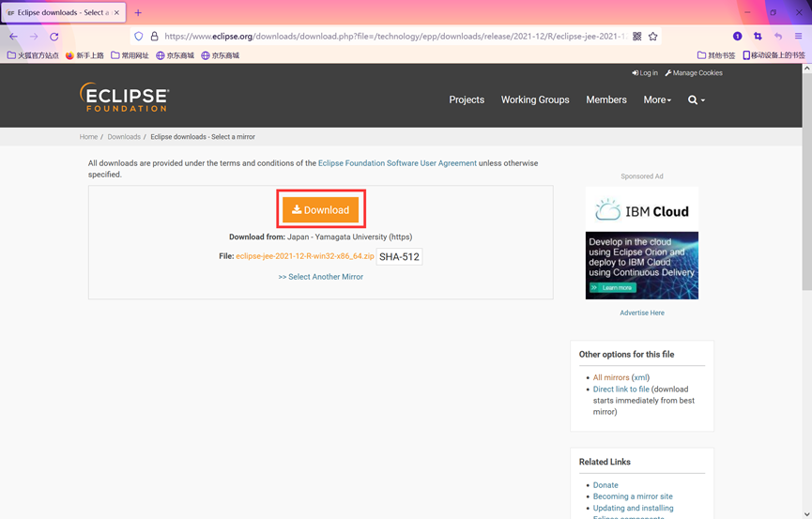Expand the search magnifier dropdown

(696, 100)
